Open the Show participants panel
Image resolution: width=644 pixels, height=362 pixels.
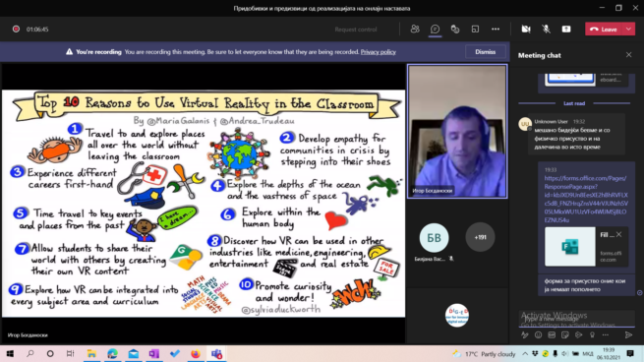tap(415, 30)
